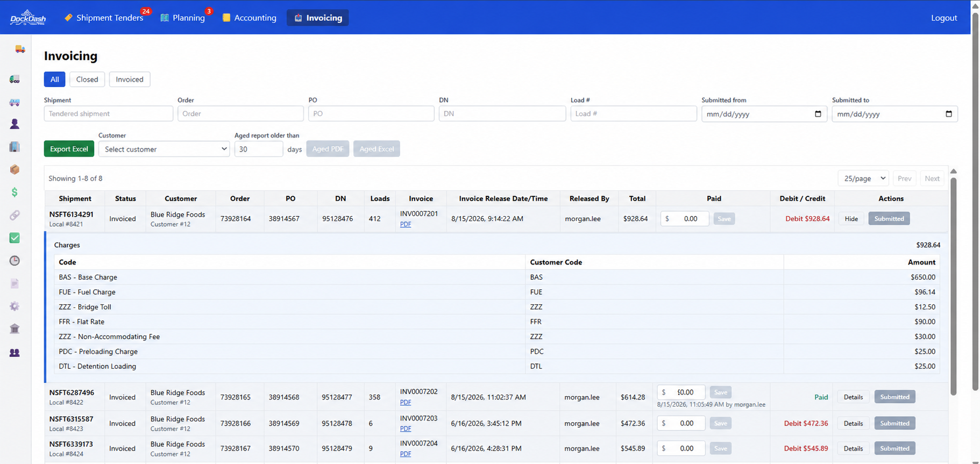Open the office building sidebar icon

pyautogui.click(x=15, y=147)
